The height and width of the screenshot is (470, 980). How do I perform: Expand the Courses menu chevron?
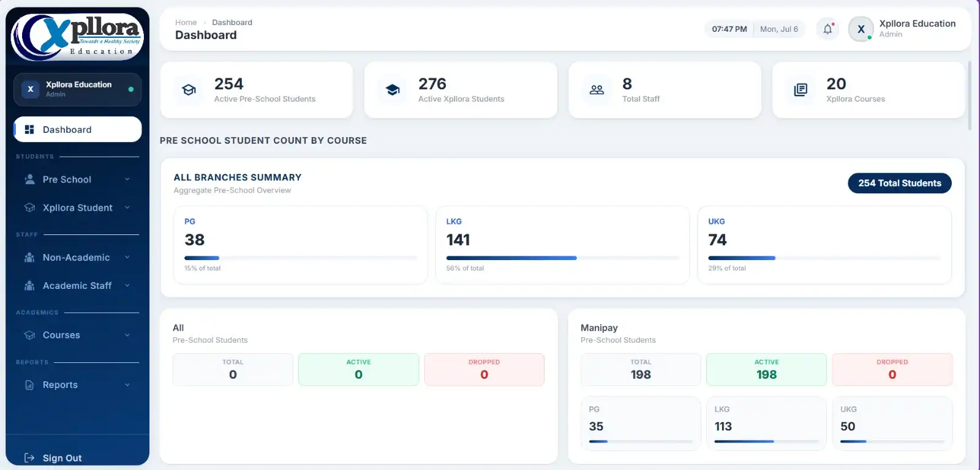tap(127, 335)
